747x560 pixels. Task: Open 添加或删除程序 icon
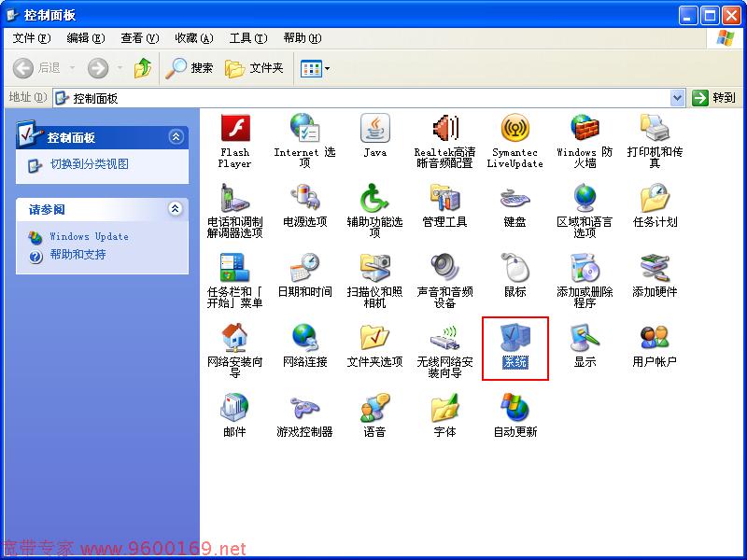(585, 281)
